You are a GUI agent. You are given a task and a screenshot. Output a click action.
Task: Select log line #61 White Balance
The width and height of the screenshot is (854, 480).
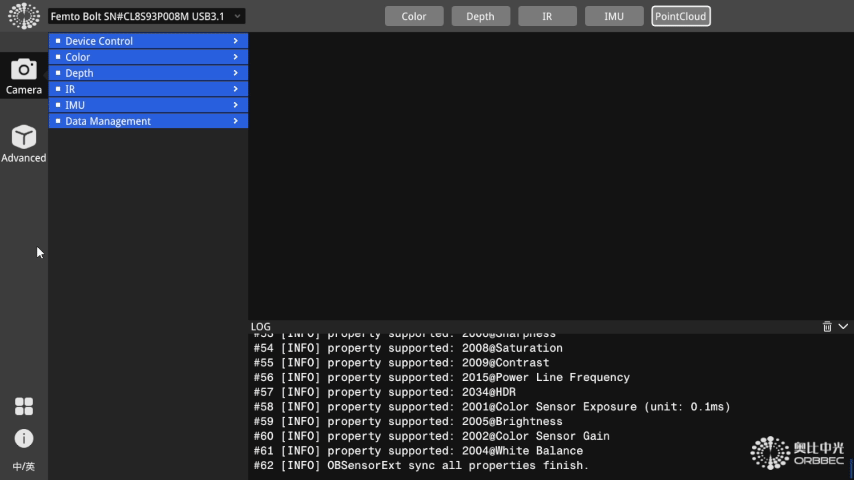pos(418,451)
